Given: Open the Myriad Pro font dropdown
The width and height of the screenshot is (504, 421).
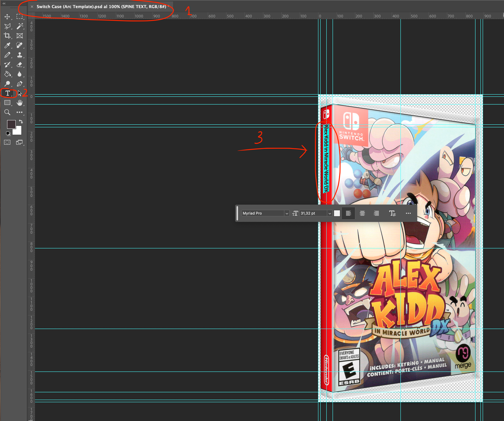Looking at the screenshot, I should [x=287, y=213].
